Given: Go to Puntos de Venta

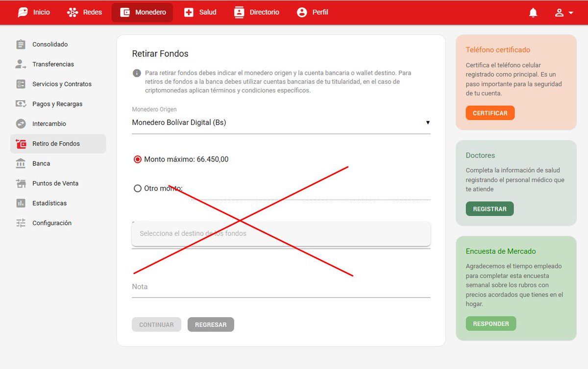Looking at the screenshot, I should [x=55, y=184].
